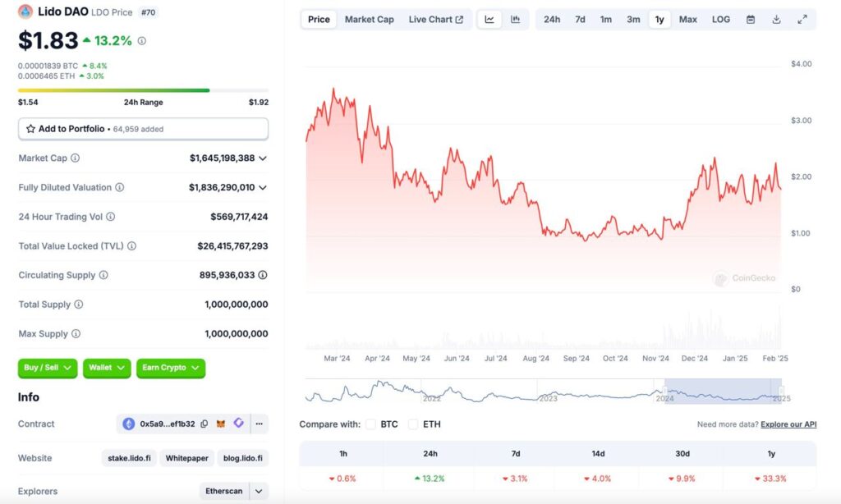The width and height of the screenshot is (841, 504).
Task: Click the #70 rank badge
Action: coord(148,11)
